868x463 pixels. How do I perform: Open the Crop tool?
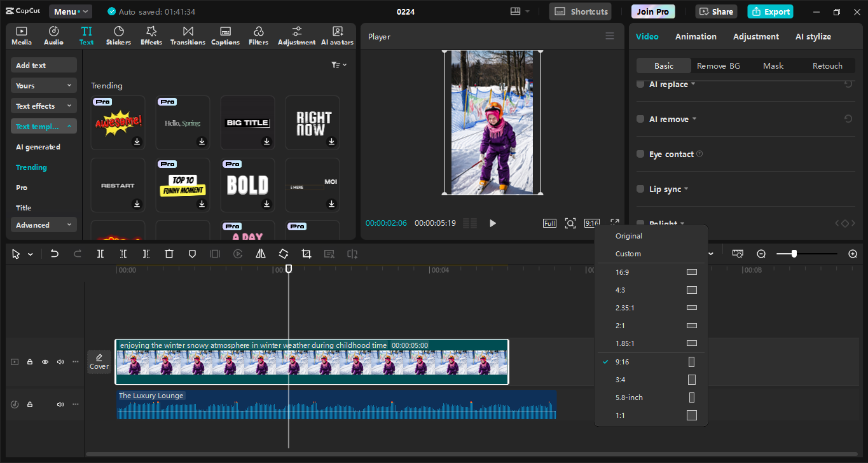tap(306, 253)
